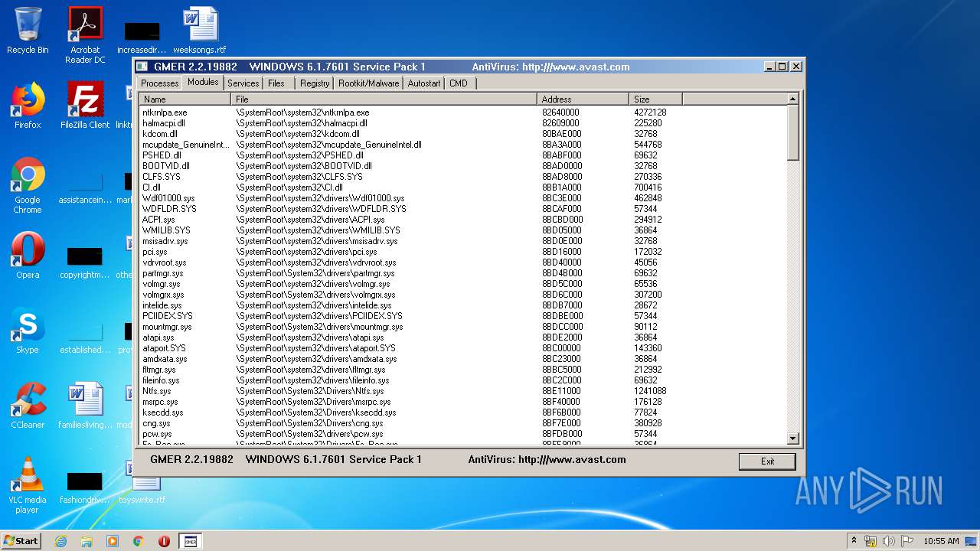
Task: Open the Recycle Bin desktop icon
Action: pyautogui.click(x=28, y=31)
